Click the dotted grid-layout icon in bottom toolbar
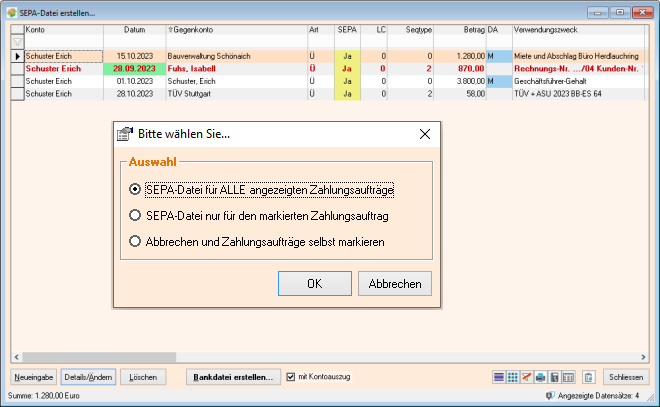Screen dimensions: 660x407 [513, 377]
